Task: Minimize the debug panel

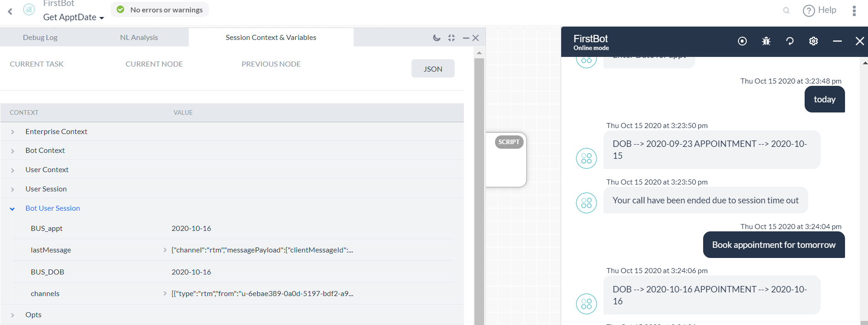Action: (x=466, y=38)
